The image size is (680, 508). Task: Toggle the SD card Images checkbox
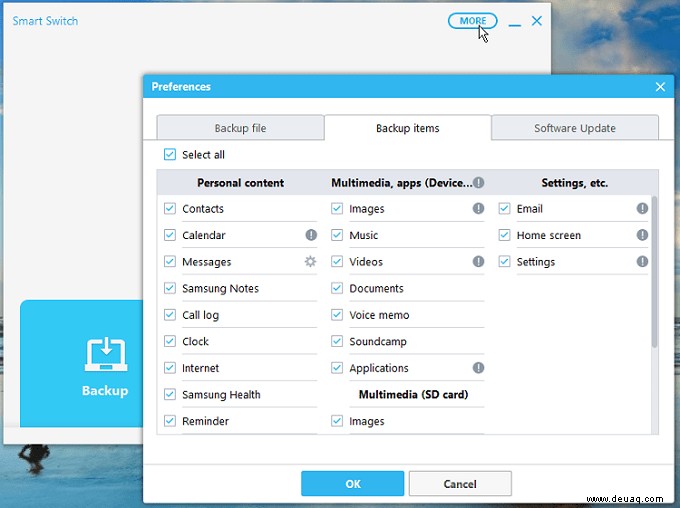[337, 421]
